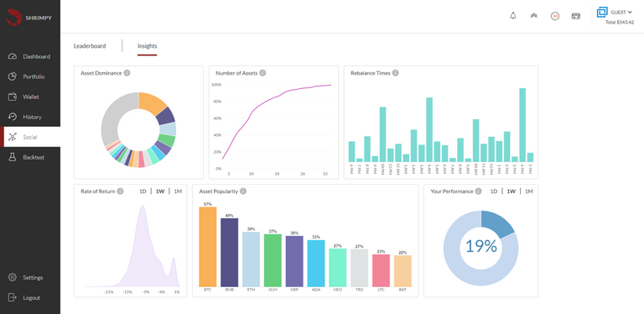
Task: Open the Dashboard gauge icon
Action: [13, 57]
